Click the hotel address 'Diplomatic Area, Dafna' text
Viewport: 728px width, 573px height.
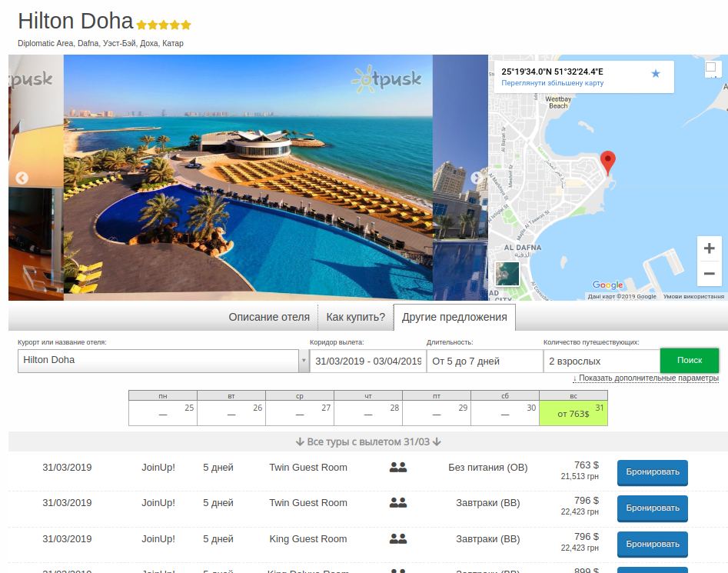point(100,43)
